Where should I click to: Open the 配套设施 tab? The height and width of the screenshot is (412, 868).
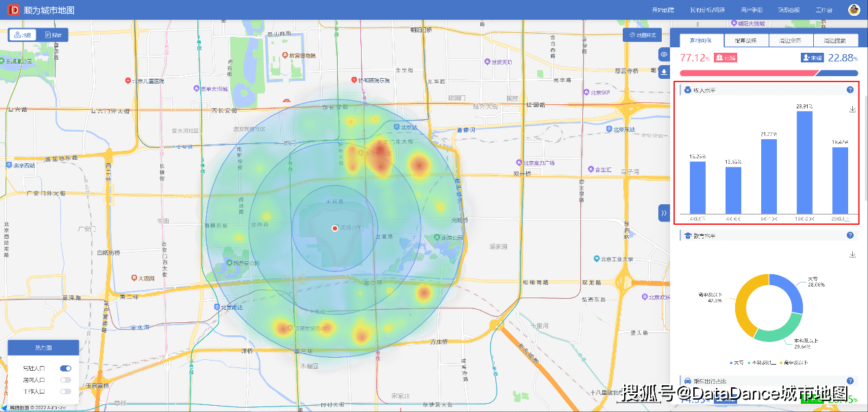pos(745,40)
